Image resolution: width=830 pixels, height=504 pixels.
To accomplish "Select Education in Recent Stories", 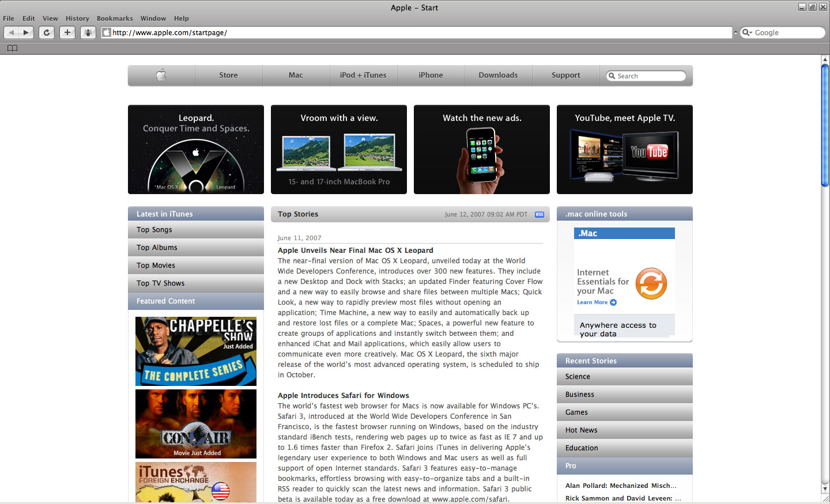I will tap(625, 448).
